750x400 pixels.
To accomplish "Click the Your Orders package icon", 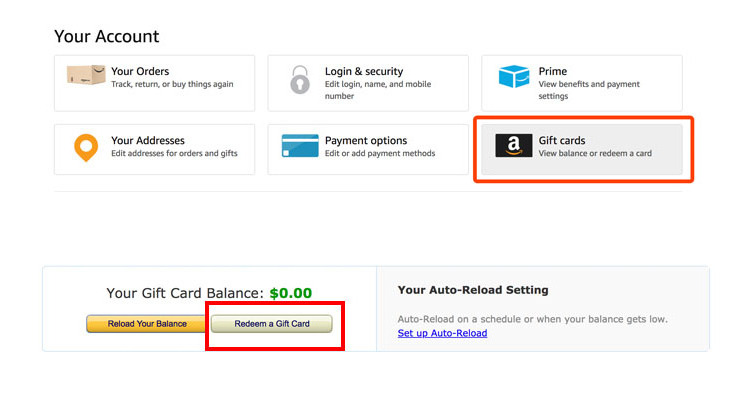I will point(85,77).
